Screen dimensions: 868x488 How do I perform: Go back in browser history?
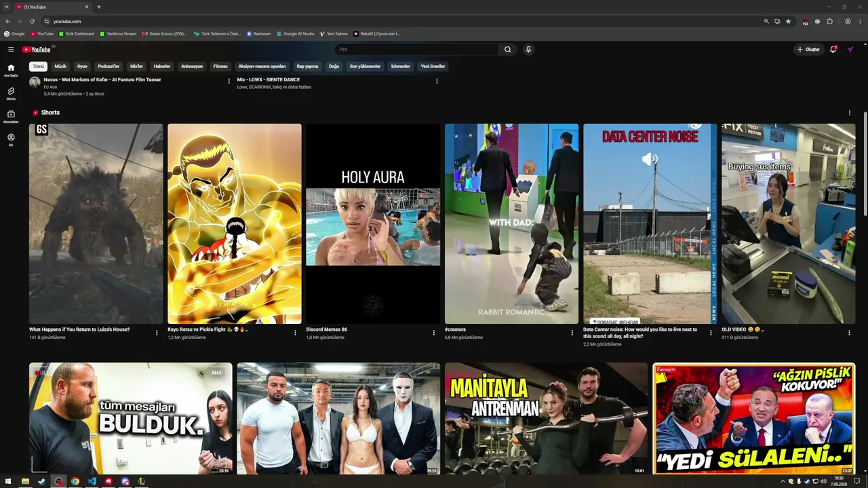point(7,21)
